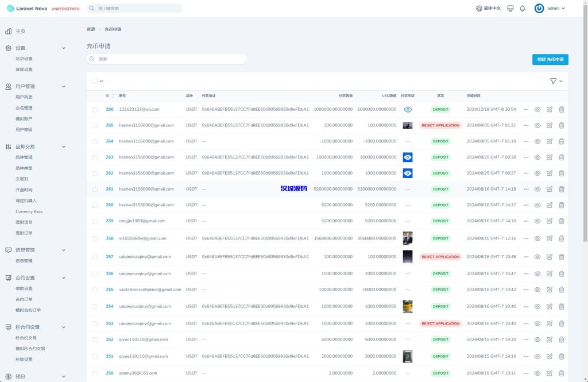Open more actions menu for row 263
The width and height of the screenshot is (588, 382).
click(526, 157)
